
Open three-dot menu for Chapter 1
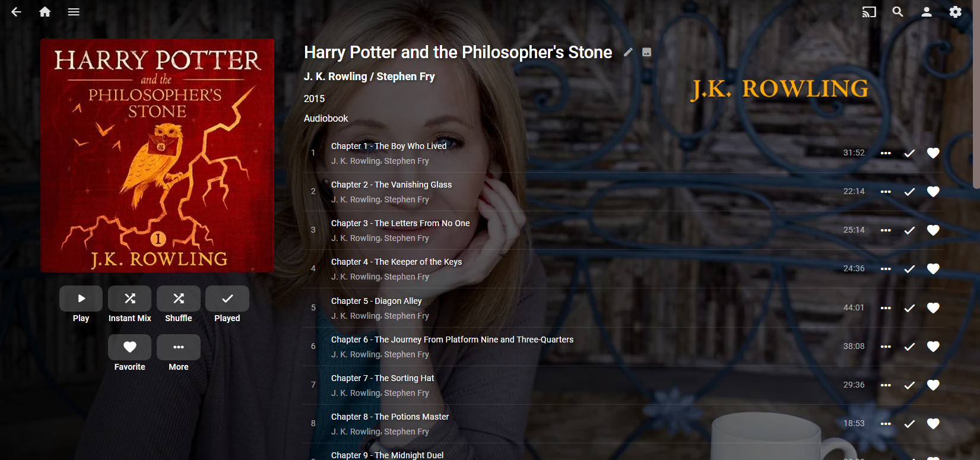(886, 153)
